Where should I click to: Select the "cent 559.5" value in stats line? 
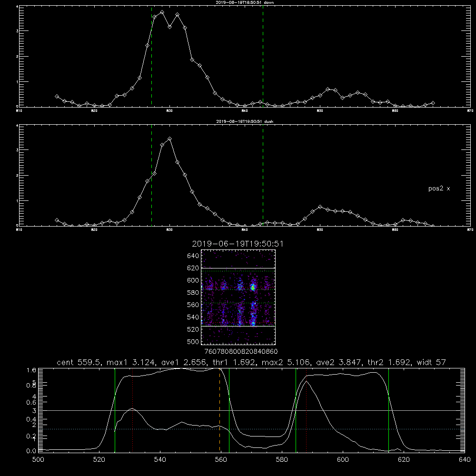click(x=79, y=362)
